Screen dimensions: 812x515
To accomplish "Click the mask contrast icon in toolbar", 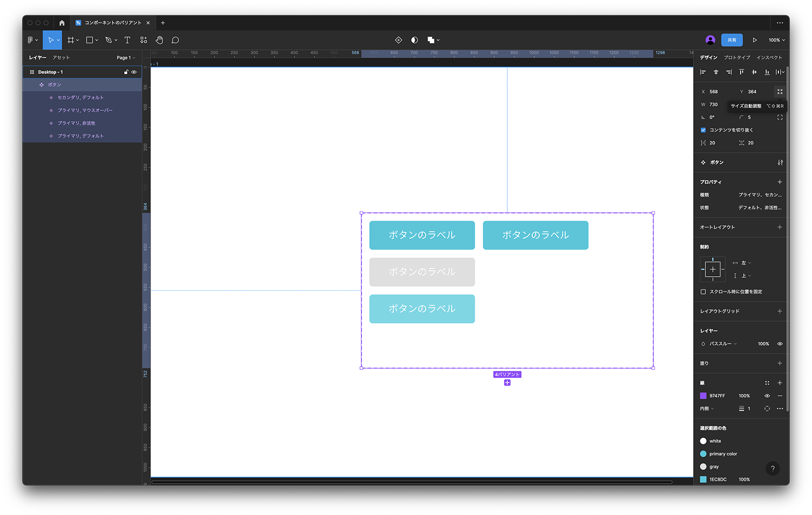I will [x=415, y=40].
